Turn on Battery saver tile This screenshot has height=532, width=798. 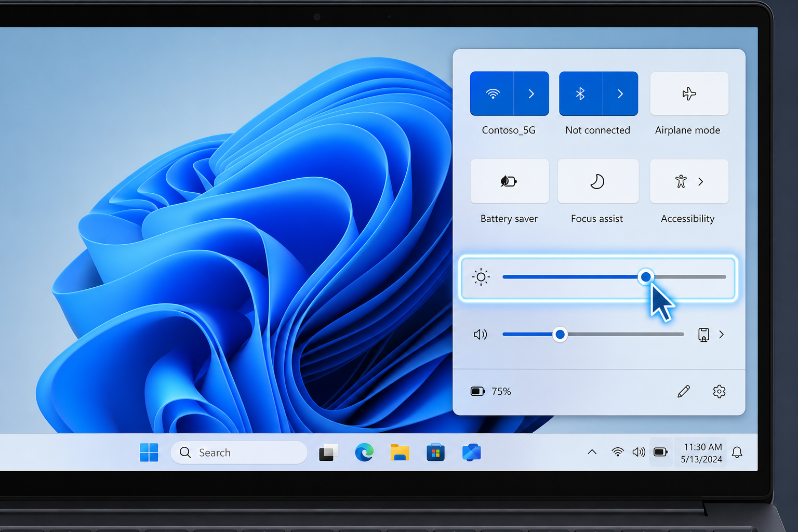(x=509, y=181)
